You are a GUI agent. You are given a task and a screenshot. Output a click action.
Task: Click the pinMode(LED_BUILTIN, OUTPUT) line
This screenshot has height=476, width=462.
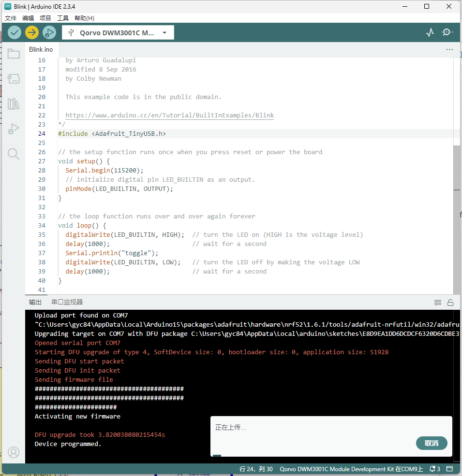pos(119,189)
